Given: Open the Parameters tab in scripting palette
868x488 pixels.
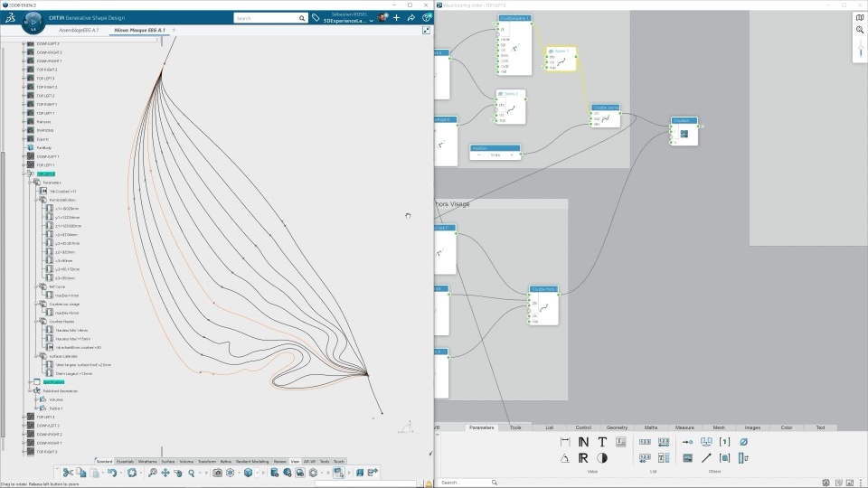Looking at the screenshot, I should pyautogui.click(x=481, y=427).
